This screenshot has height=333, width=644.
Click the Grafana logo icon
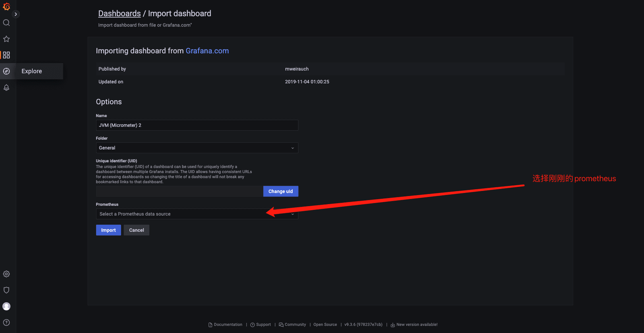pos(6,6)
